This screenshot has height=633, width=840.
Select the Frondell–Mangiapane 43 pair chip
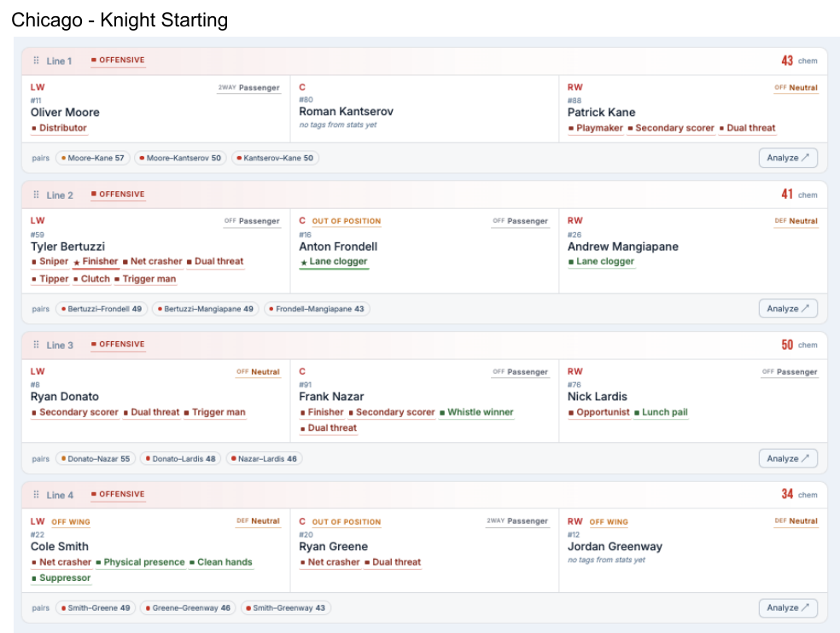pyautogui.click(x=317, y=309)
